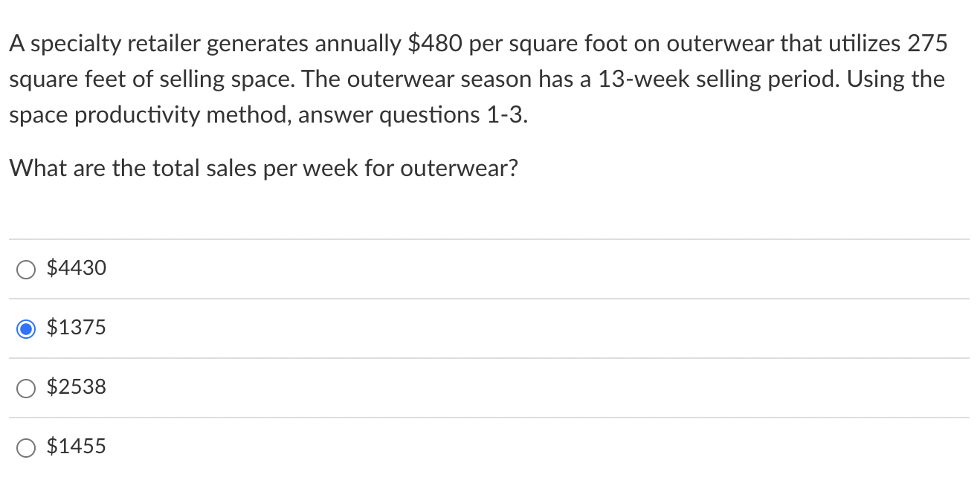
Task: Click the $2538 answer label
Action: [77, 387]
